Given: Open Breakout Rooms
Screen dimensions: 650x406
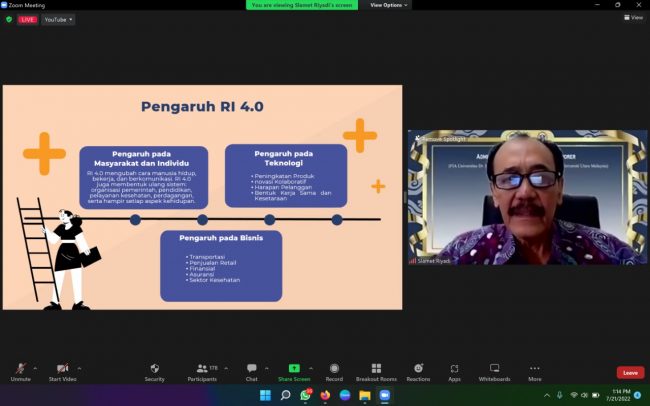Looking at the screenshot, I should [376, 372].
